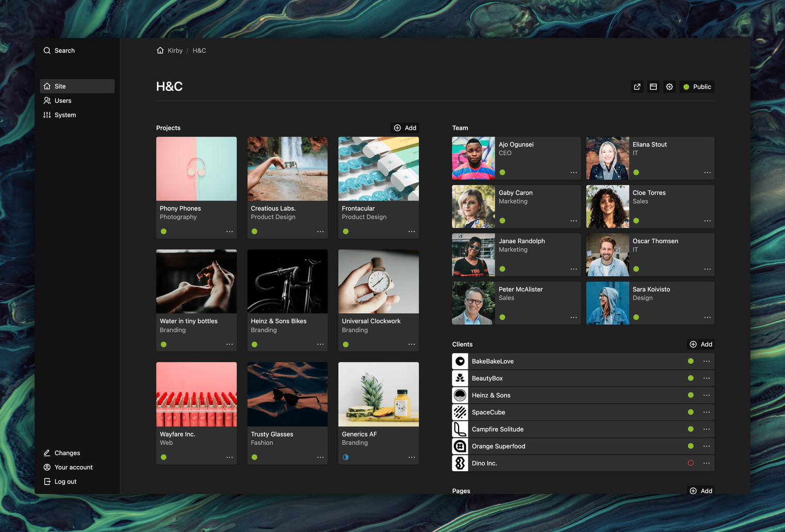Open Sara Koivisto profile photo
The width and height of the screenshot is (785, 532).
coord(607,303)
